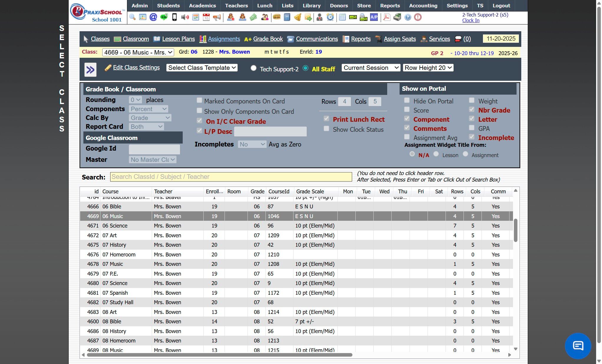Select the Tech Support-2 radio button
The width and height of the screenshot is (602, 364).
click(x=253, y=68)
